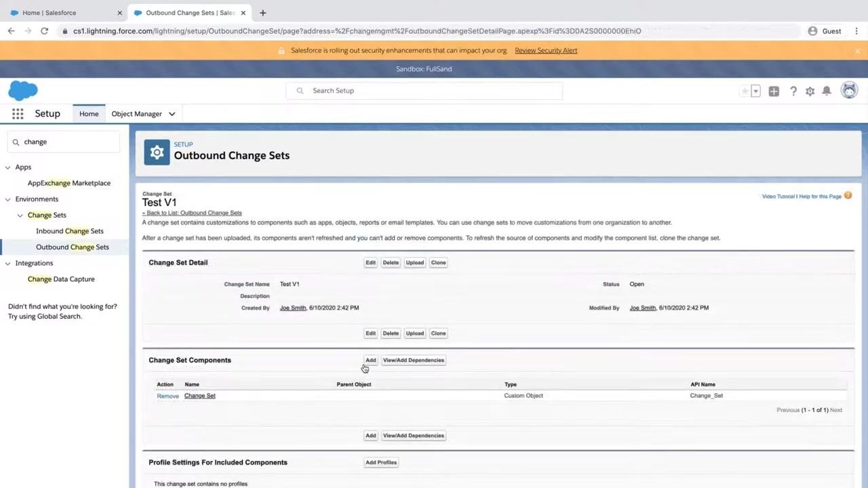
Task: Dismiss the security alert banner
Action: pyautogui.click(x=857, y=51)
